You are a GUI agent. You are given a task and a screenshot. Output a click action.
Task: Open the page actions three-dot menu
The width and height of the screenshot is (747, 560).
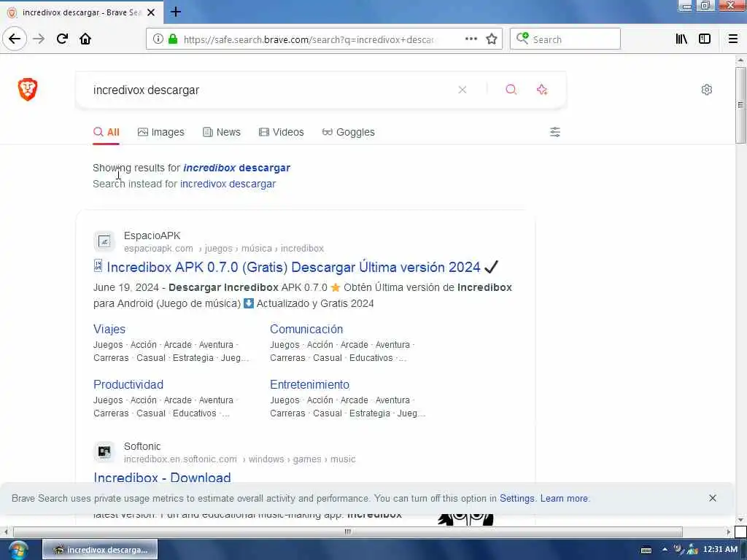pos(471,39)
